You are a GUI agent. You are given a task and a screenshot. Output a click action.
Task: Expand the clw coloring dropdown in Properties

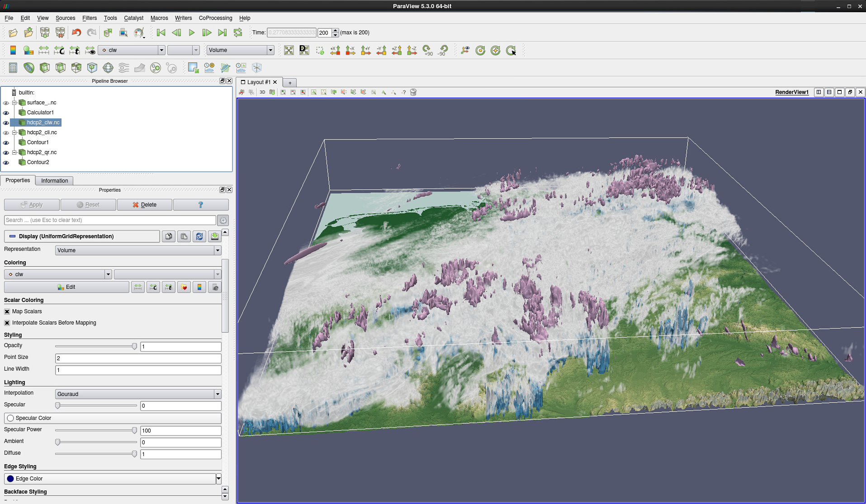[x=58, y=274]
